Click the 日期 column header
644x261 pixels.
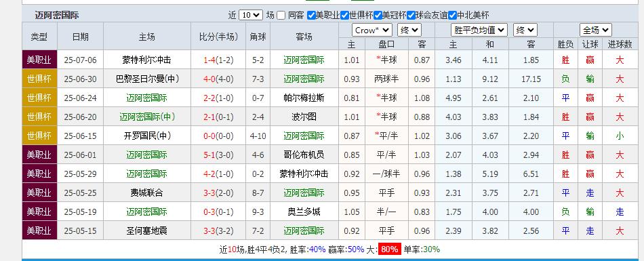[81, 37]
